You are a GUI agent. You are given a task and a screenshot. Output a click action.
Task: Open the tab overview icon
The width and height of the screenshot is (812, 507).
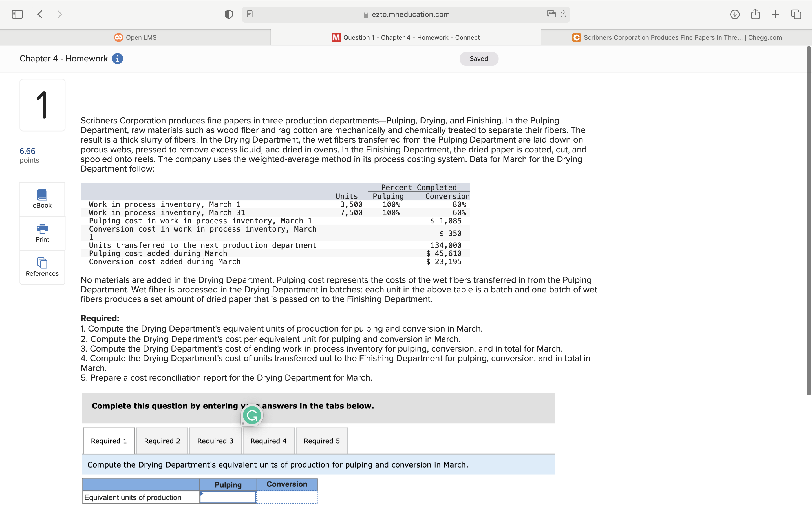click(796, 14)
